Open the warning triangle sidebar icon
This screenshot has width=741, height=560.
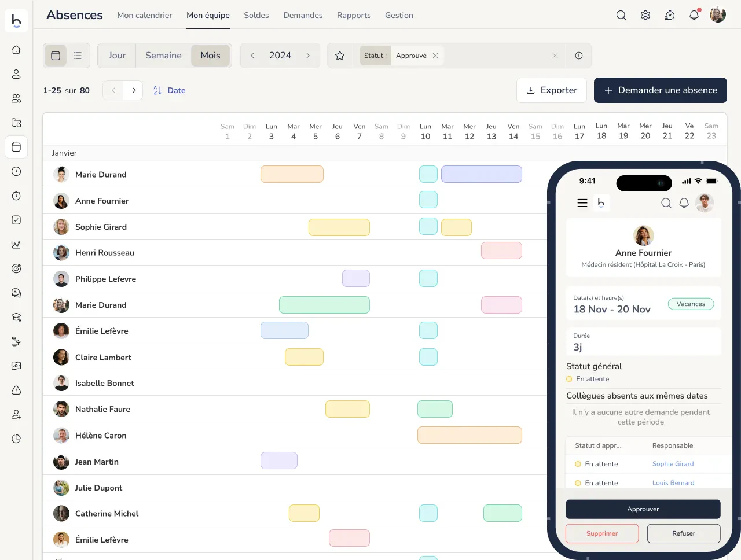coord(16,390)
